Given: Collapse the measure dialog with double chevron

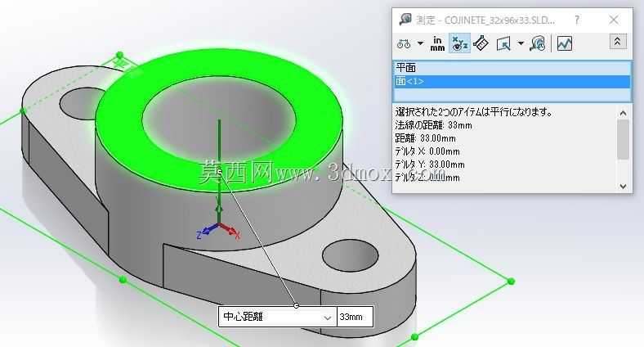Looking at the screenshot, I should click(617, 42).
